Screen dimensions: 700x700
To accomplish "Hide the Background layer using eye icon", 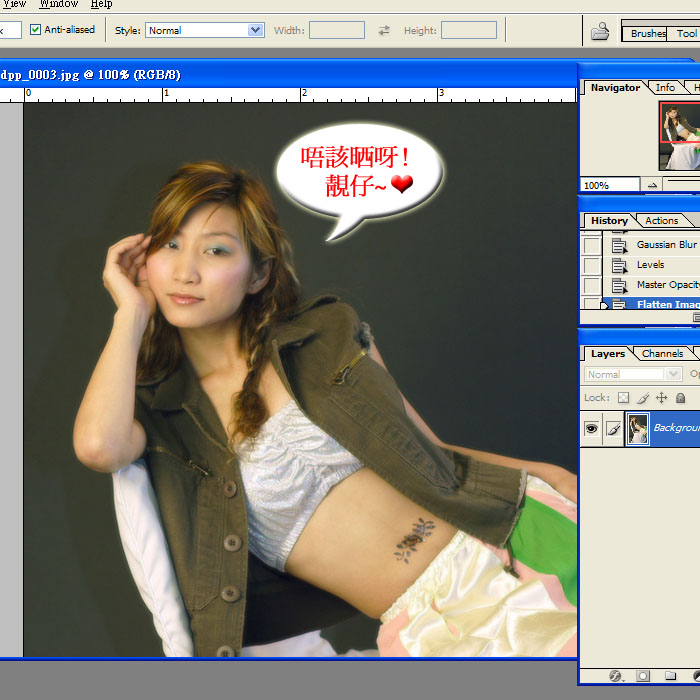I will click(591, 428).
